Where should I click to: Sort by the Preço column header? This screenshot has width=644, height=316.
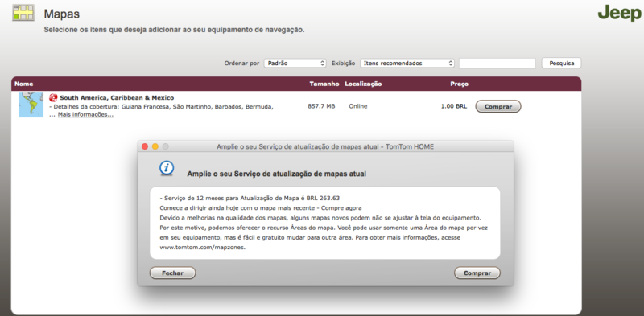pos(459,84)
